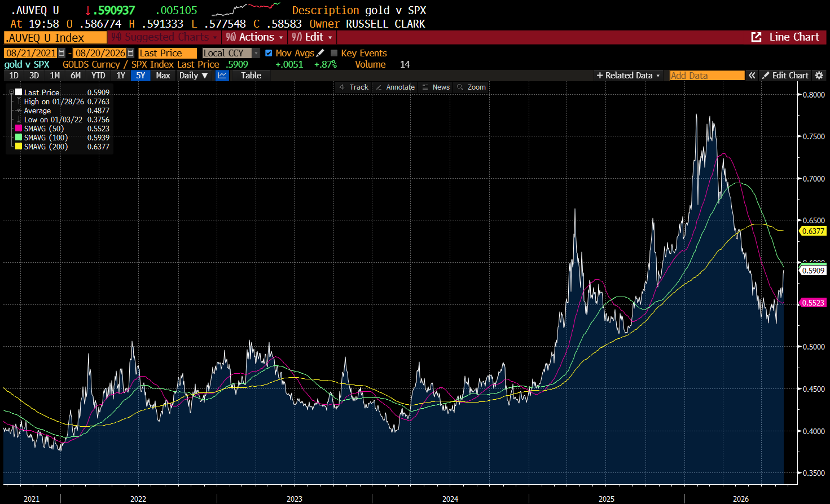The height and width of the screenshot is (504, 830).
Task: Click the start date field 08/21/2021
Action: (x=30, y=53)
